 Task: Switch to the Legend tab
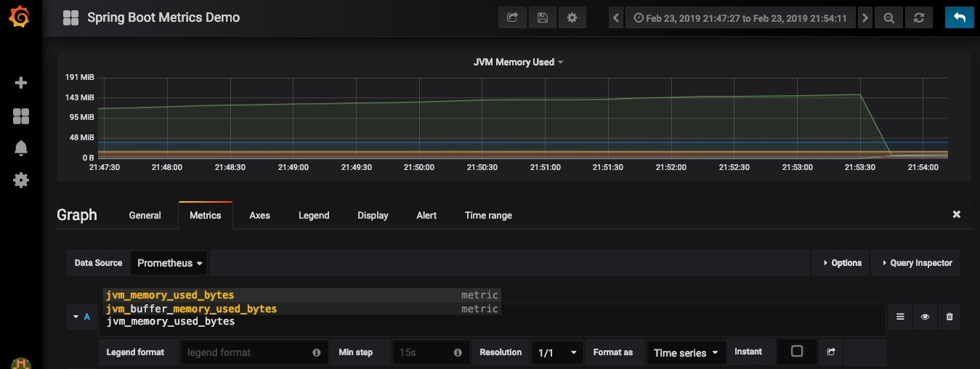click(314, 215)
